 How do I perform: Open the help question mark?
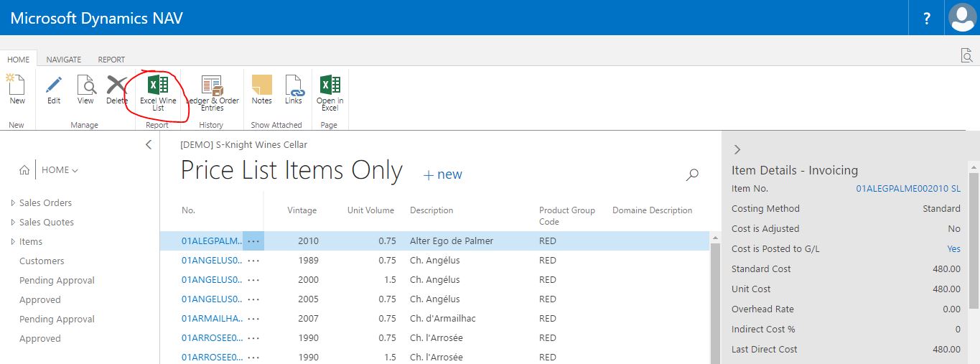click(x=928, y=18)
